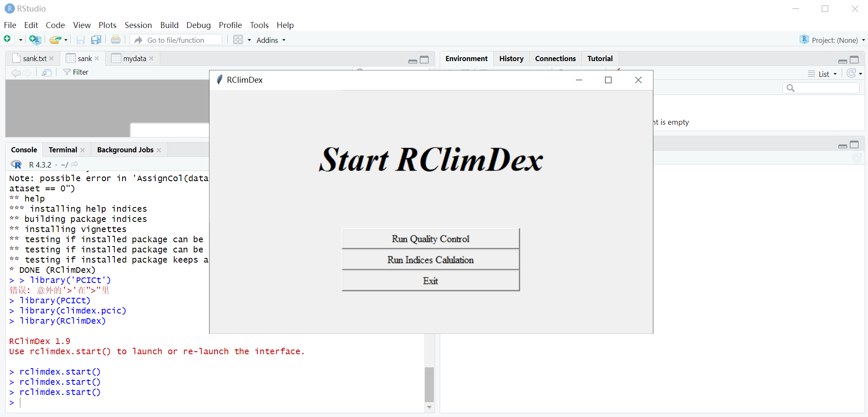Click the Go to file/function field
Viewport: 868px width, 417px height.
tap(176, 40)
